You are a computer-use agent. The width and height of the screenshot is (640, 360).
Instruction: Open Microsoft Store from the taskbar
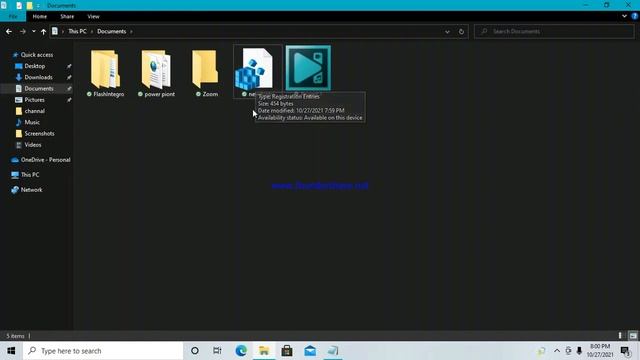[x=287, y=351]
